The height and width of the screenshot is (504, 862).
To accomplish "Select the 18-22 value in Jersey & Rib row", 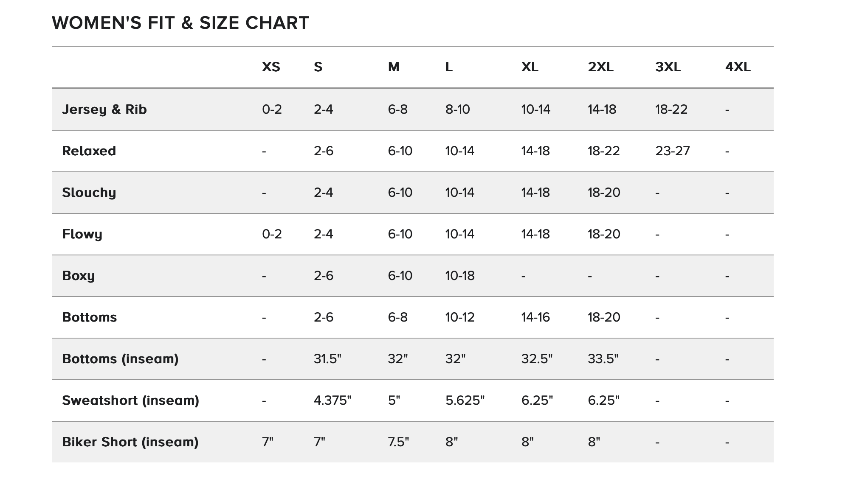I will [671, 109].
